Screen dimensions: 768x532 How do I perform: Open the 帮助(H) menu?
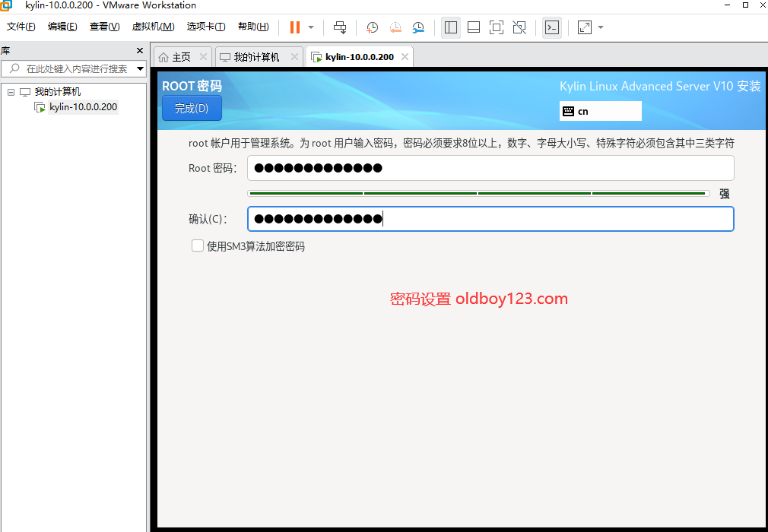coord(253,27)
